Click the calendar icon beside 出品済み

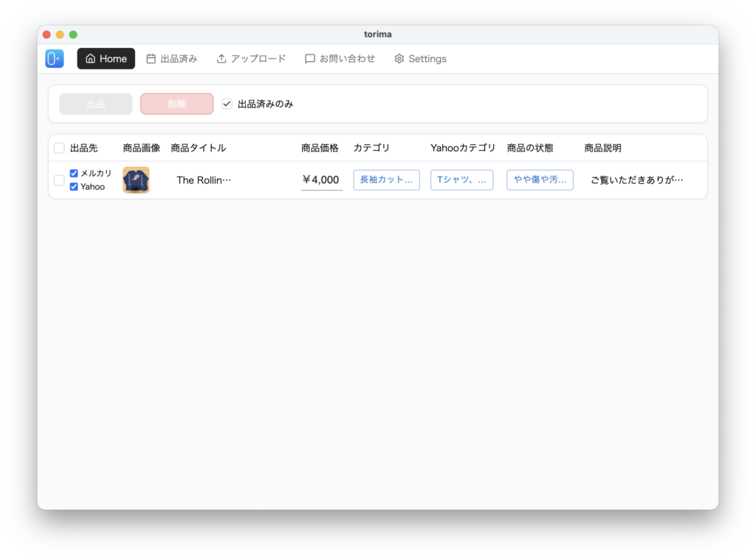pos(151,59)
